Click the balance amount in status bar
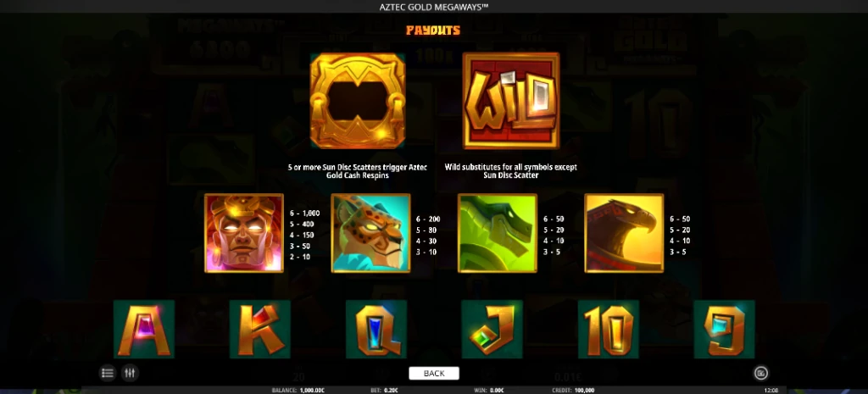Image resolution: width=868 pixels, height=394 pixels. coord(312,391)
